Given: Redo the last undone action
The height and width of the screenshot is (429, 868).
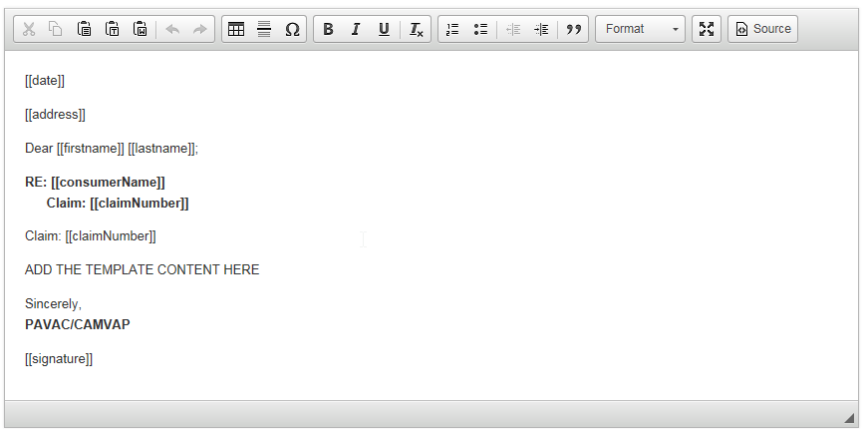Looking at the screenshot, I should point(200,29).
